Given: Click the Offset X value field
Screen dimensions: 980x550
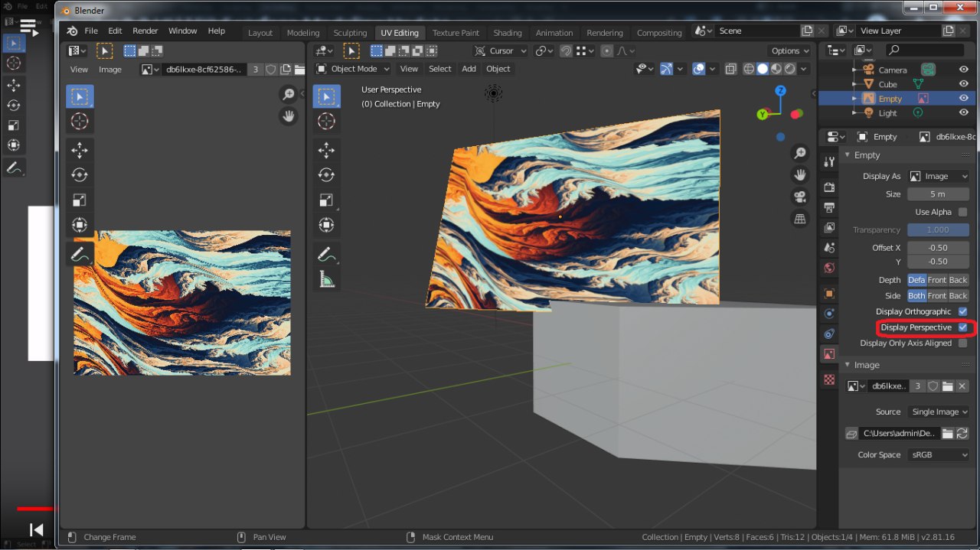Looking at the screenshot, I should coord(939,248).
